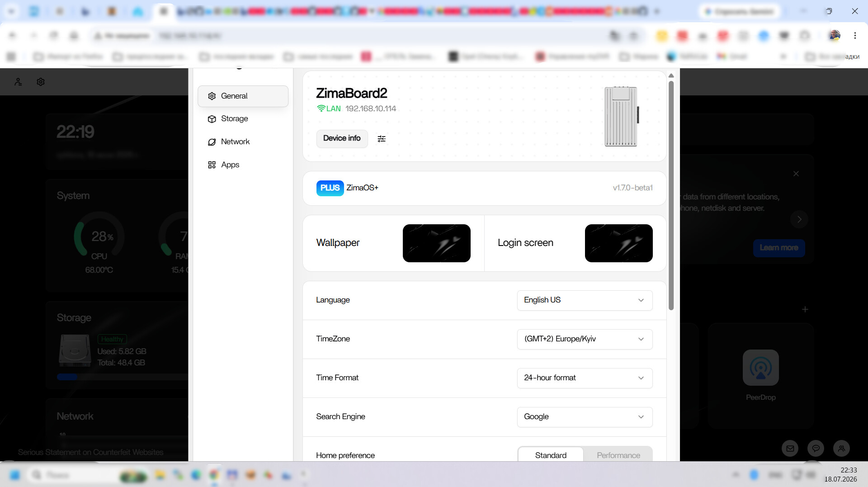Open dashboard settings gear icon

pyautogui.click(x=41, y=82)
